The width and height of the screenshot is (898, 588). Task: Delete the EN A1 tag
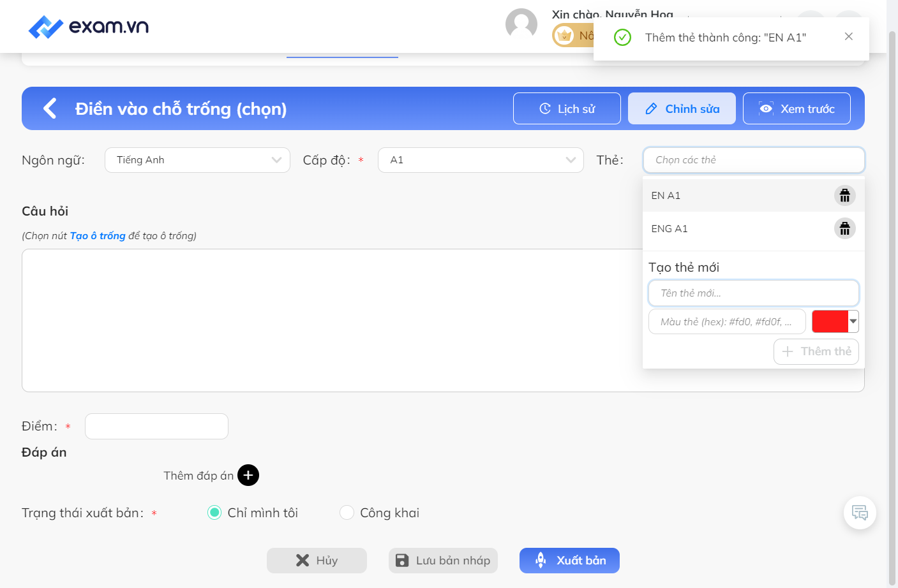844,196
